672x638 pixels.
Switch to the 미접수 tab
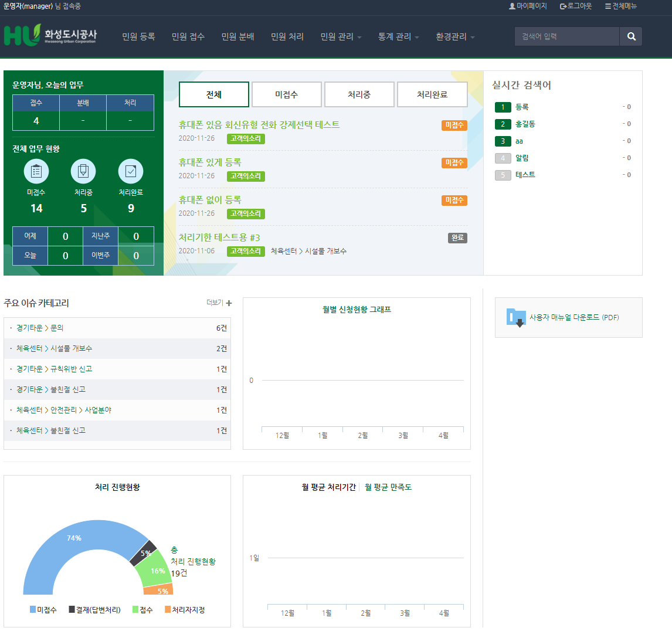287,94
